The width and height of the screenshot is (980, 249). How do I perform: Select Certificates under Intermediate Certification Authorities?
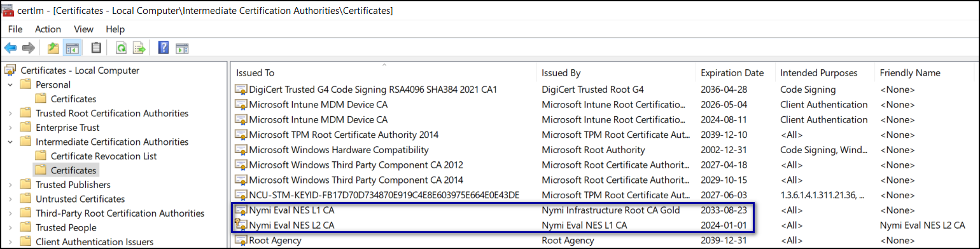[73, 170]
